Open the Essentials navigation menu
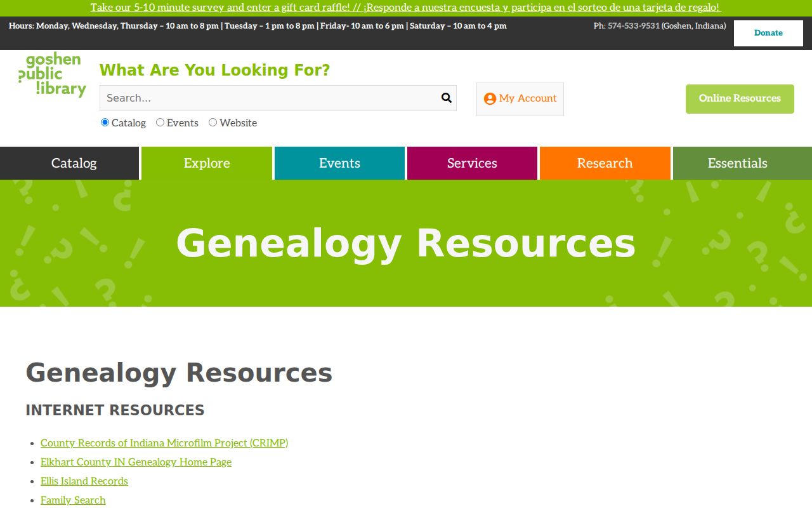The image size is (812, 508). pos(742,163)
